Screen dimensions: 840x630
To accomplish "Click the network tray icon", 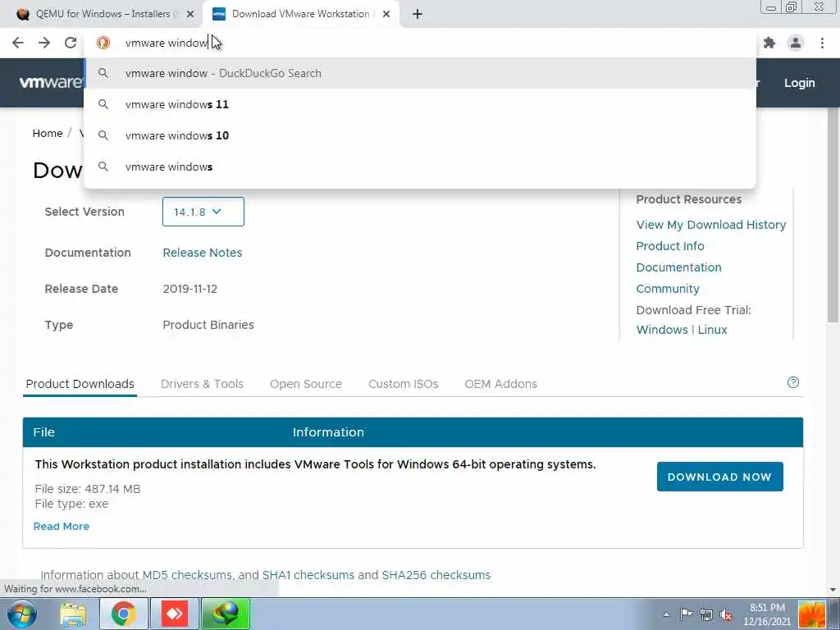I will [706, 614].
